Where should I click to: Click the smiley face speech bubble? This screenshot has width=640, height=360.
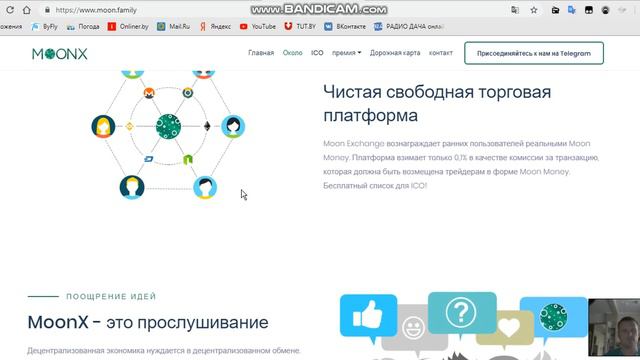[413, 328]
